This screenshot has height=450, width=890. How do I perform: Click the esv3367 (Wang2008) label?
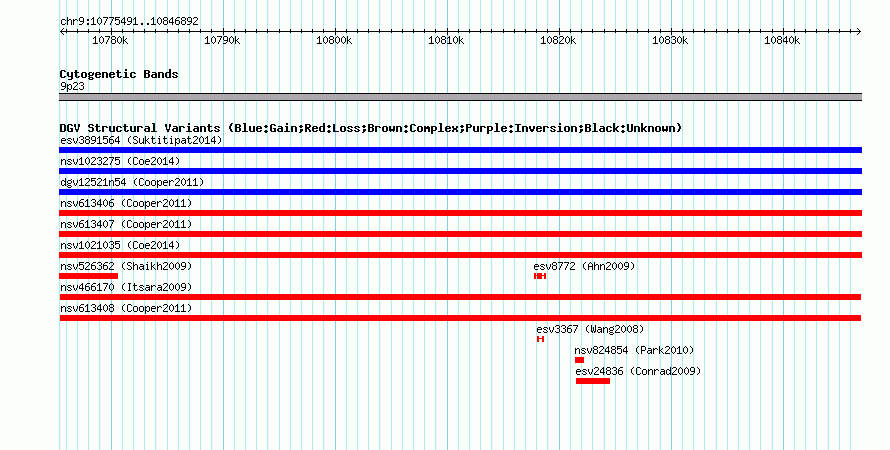click(x=590, y=329)
